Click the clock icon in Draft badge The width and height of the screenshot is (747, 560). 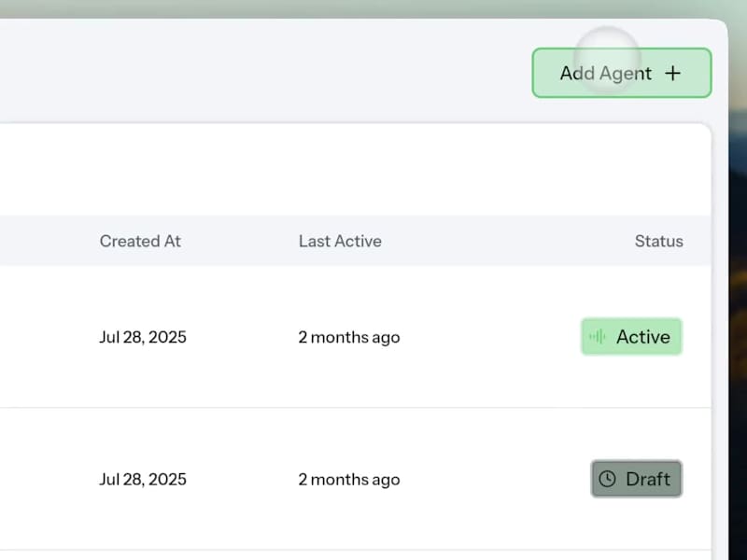pos(607,479)
